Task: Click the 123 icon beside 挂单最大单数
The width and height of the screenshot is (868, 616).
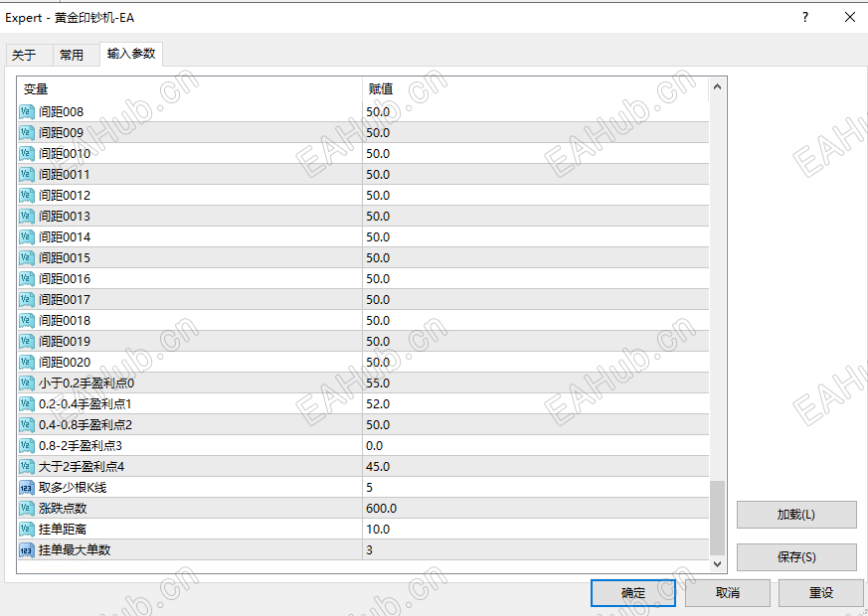Action: [26, 549]
